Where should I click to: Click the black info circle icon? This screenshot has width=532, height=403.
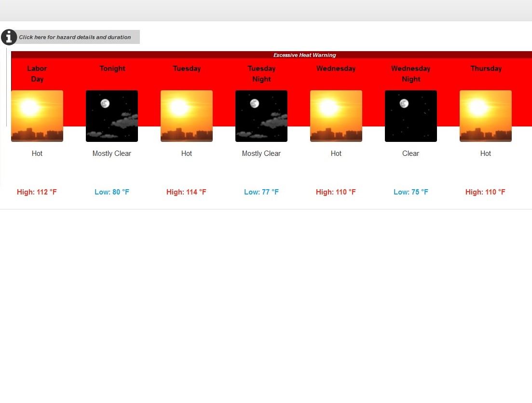click(x=9, y=37)
